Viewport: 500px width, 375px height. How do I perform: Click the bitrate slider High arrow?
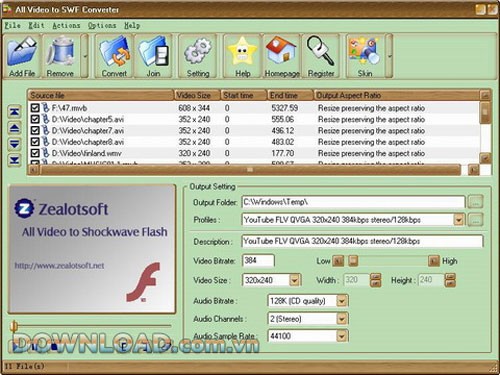point(434,261)
